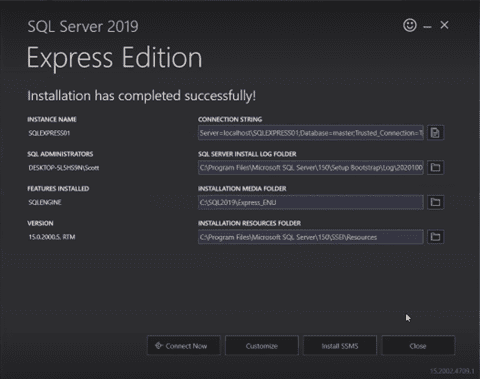
Task: Copy the connection string with the copy icon
Action: 435,133
